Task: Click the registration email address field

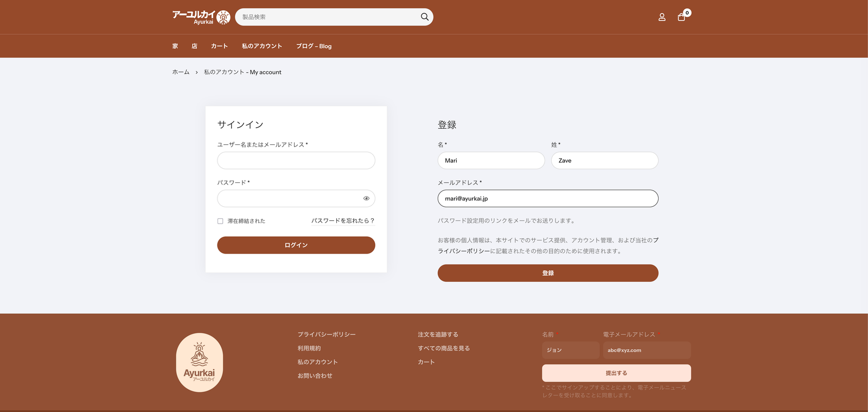Action: pos(547,199)
